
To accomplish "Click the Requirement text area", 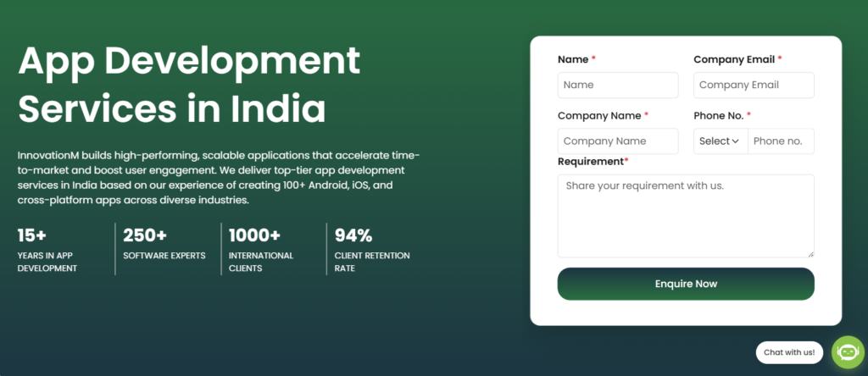I will [686, 215].
